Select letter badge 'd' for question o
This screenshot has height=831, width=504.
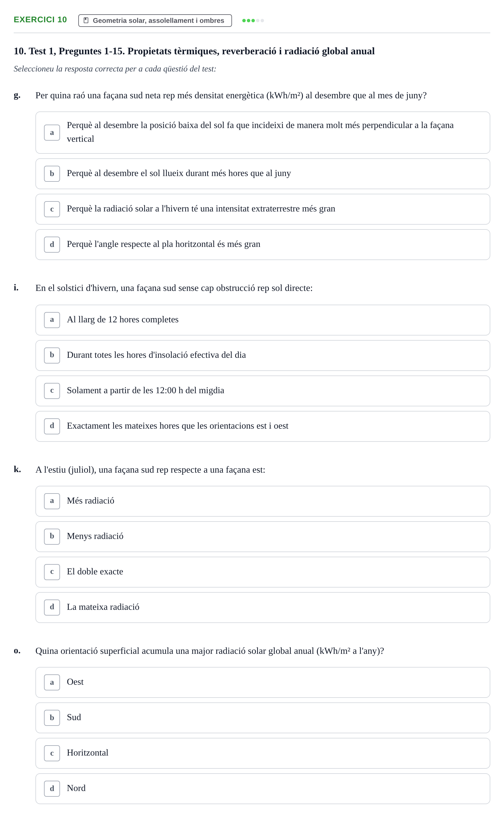(x=52, y=788)
